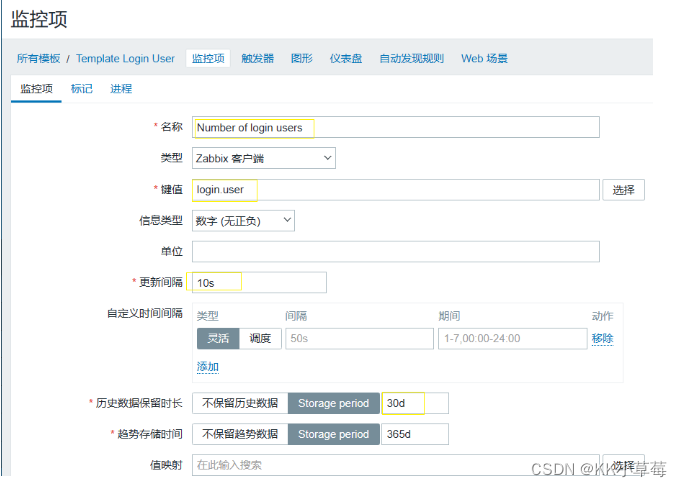The width and height of the screenshot is (682, 487).
Task: Click 选择 button next to 键值 field
Action: [623, 190]
